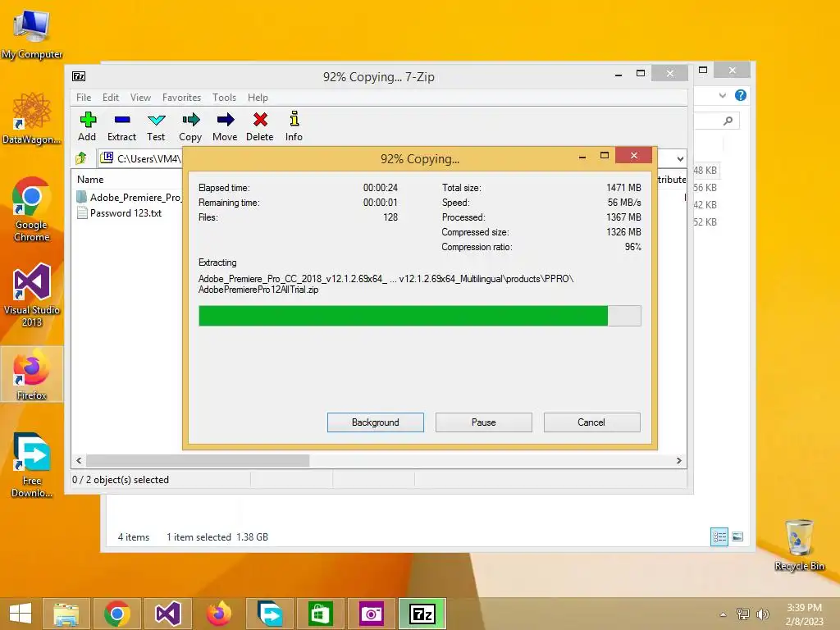Screen dimensions: 840x630
Task: Expand the Explorer ribbon chevron
Action: click(722, 95)
